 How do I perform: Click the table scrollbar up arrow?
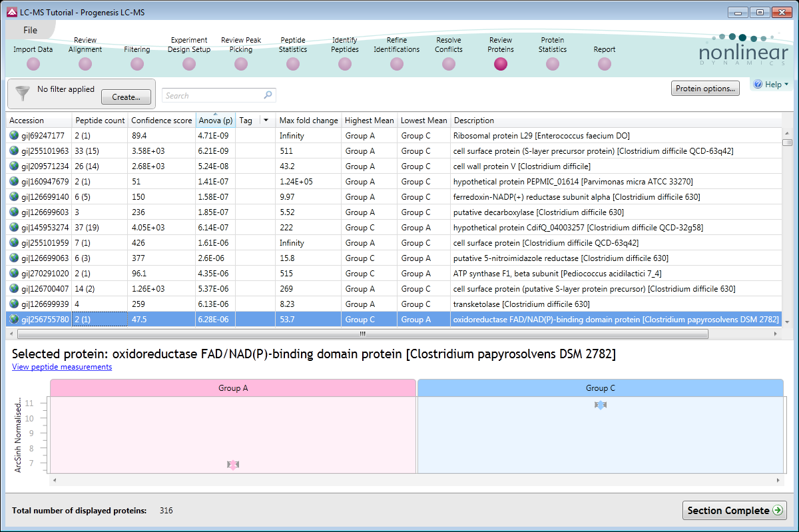click(x=787, y=134)
